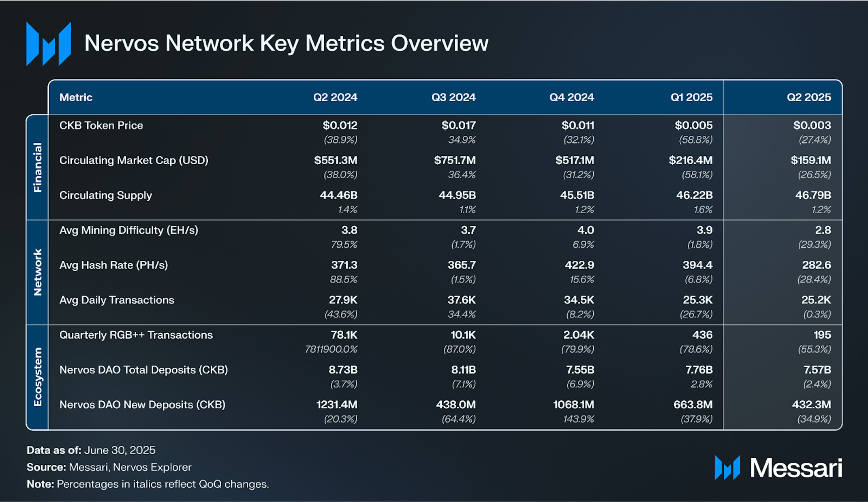This screenshot has height=502, width=868.
Task: Click the 'Q4 2024' column header
Action: (572, 97)
